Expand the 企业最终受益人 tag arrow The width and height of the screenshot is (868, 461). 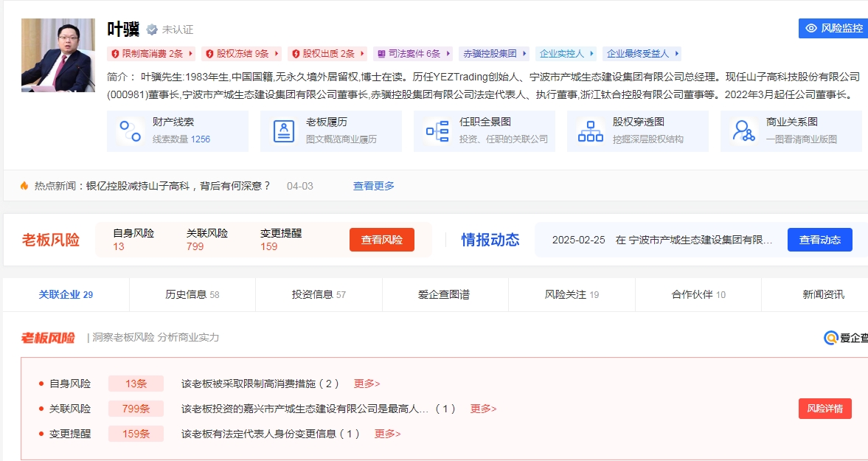pyautogui.click(x=676, y=54)
